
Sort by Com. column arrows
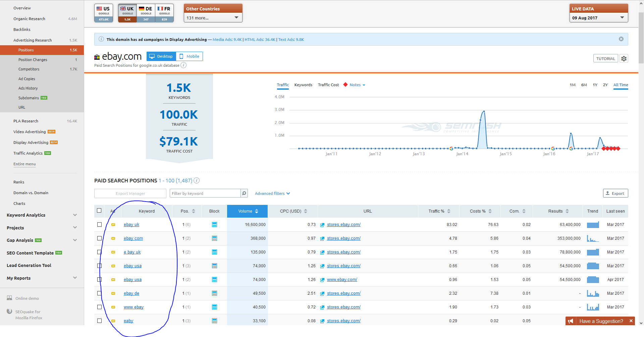tap(524, 211)
